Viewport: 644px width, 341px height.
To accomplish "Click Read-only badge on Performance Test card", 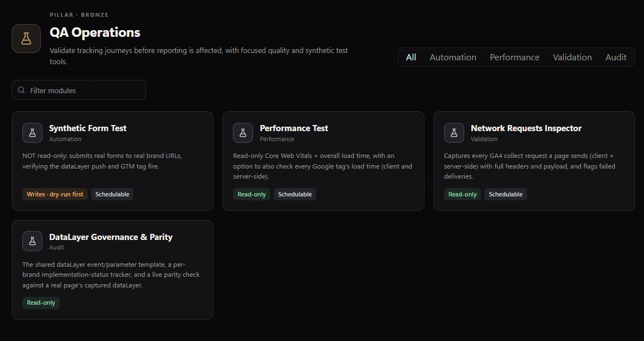I will 252,195.
